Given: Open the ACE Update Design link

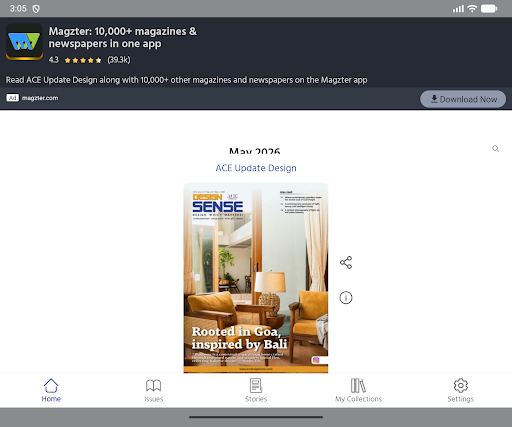Looking at the screenshot, I should (256, 168).
